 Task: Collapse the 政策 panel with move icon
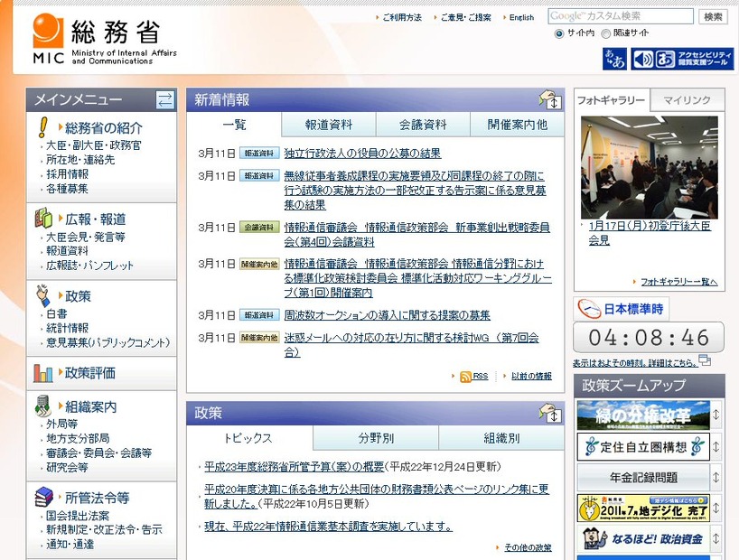pos(551,413)
